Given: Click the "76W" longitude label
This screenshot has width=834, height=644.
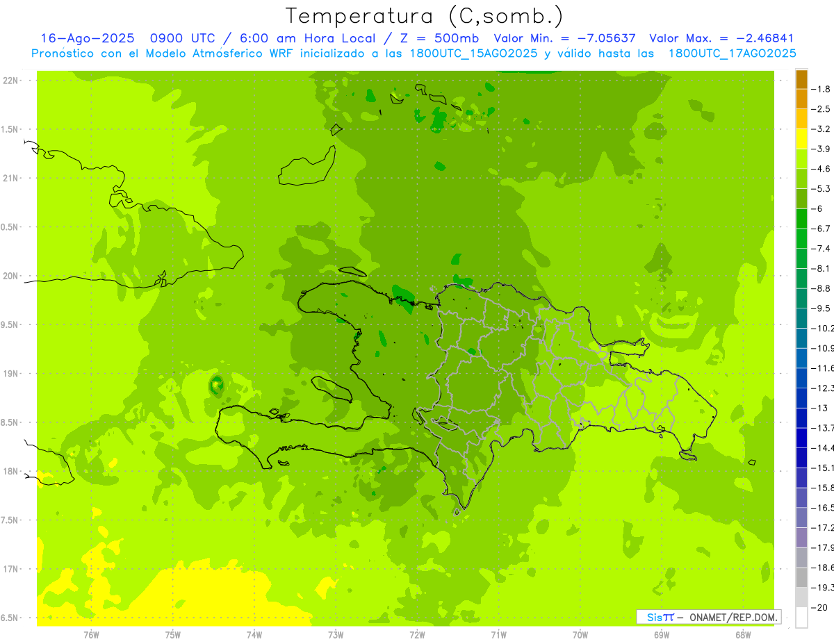Looking at the screenshot, I should coord(91,635).
